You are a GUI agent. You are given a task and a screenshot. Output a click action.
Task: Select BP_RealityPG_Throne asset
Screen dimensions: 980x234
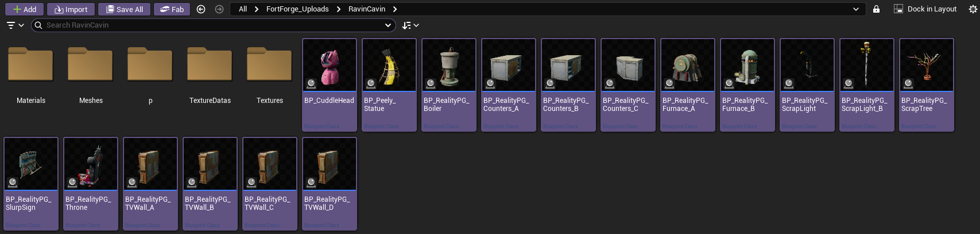point(91,184)
